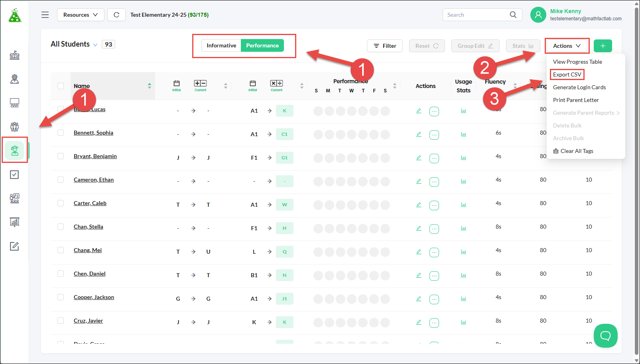Select the checkbox for Cooper, Jackson
640x364 pixels.
click(x=61, y=297)
